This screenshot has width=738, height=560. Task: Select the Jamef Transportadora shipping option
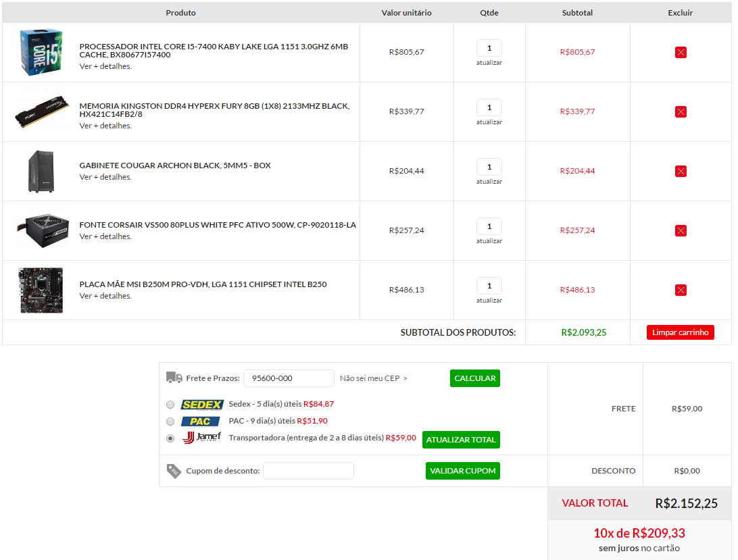click(170, 438)
